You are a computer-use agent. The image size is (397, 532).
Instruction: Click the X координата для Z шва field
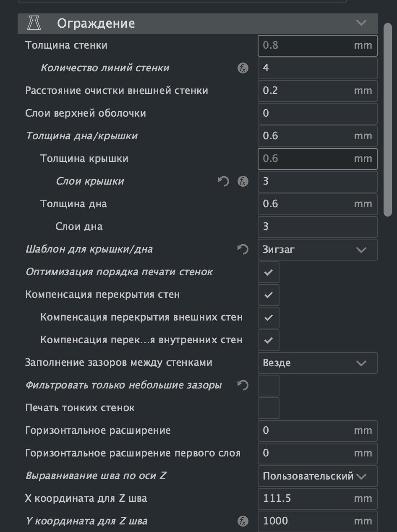point(318,499)
